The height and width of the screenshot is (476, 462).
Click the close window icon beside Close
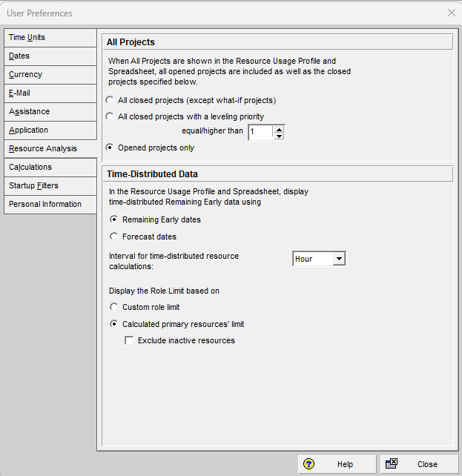pos(392,463)
